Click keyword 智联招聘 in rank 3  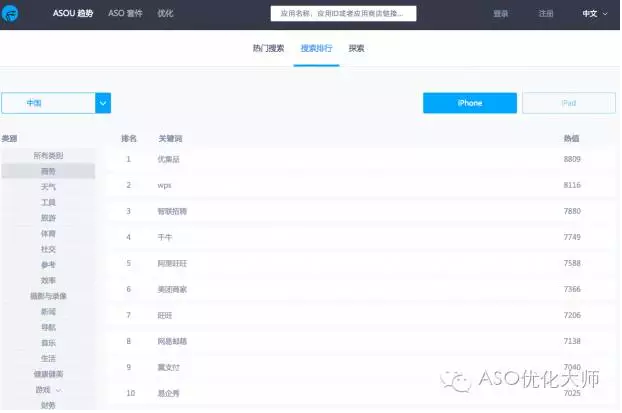172,211
